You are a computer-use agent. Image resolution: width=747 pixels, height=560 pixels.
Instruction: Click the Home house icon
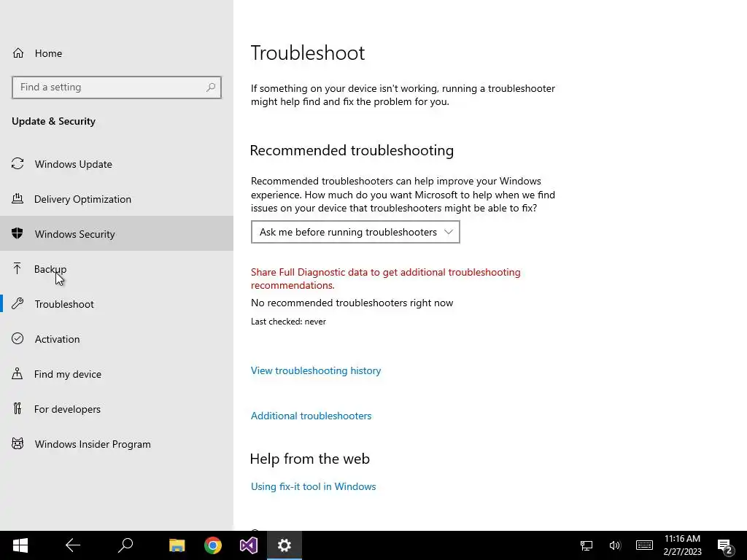point(18,52)
